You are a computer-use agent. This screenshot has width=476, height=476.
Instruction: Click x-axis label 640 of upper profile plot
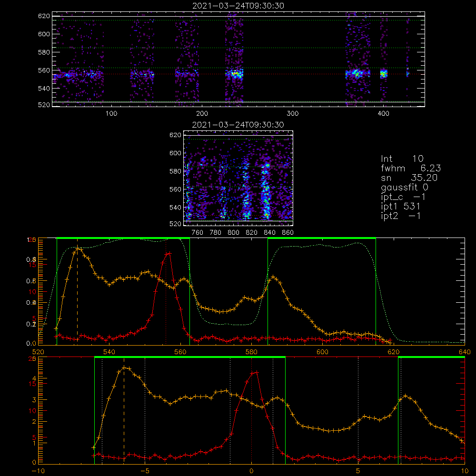pos(465,352)
